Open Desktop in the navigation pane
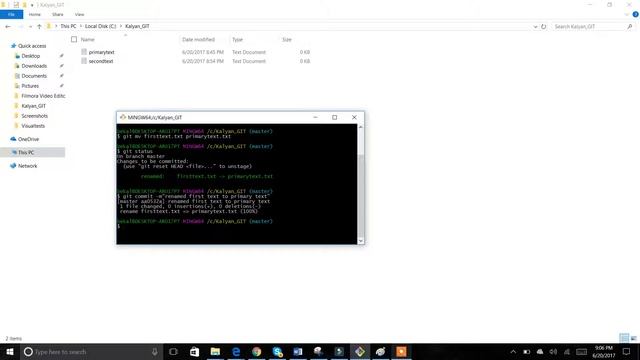 click(x=31, y=56)
